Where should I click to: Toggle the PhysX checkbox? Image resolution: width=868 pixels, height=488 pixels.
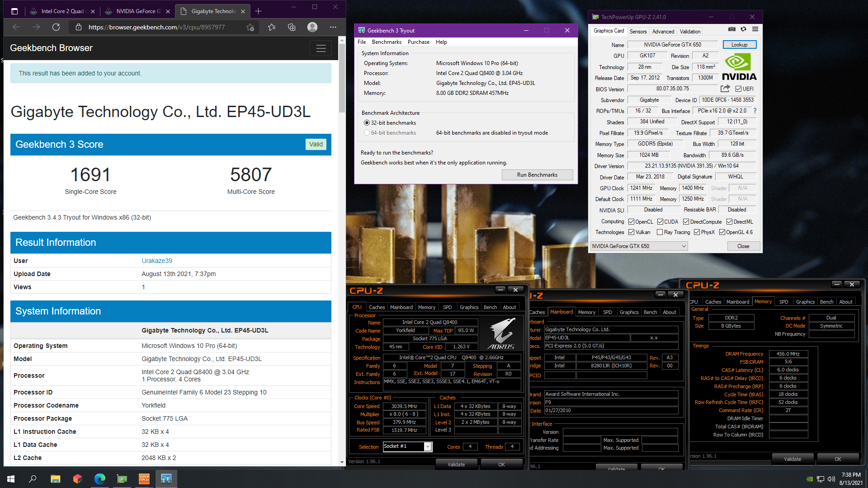point(697,232)
